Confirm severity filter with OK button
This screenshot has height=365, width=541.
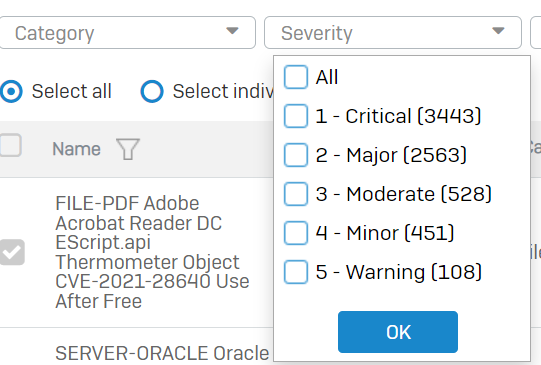tap(398, 332)
